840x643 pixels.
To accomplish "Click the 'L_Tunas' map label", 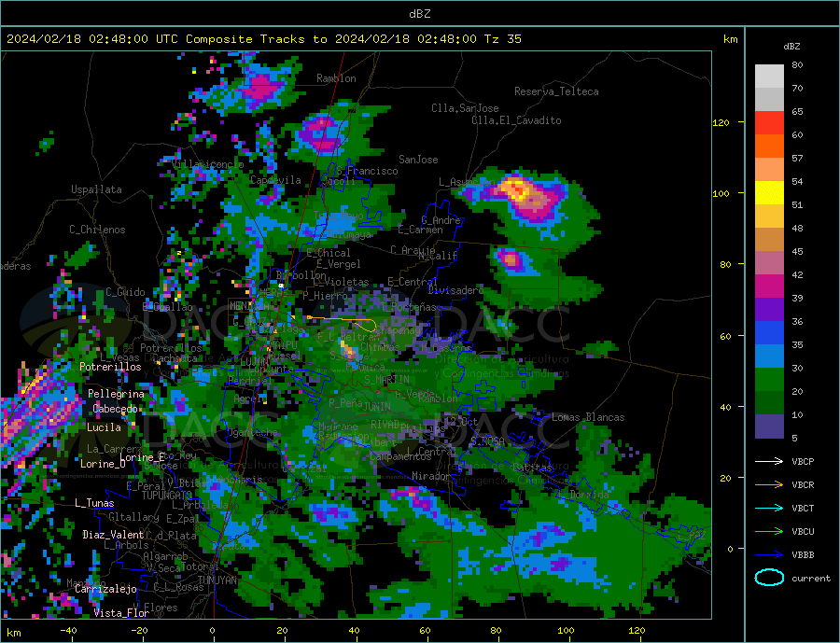I will click(x=94, y=503).
